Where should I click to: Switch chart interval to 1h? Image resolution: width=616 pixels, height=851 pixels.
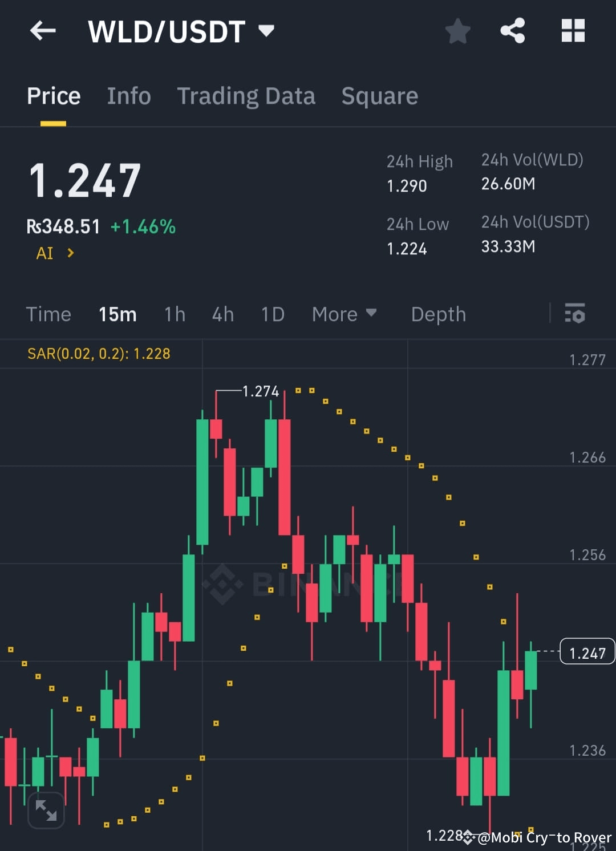point(175,314)
